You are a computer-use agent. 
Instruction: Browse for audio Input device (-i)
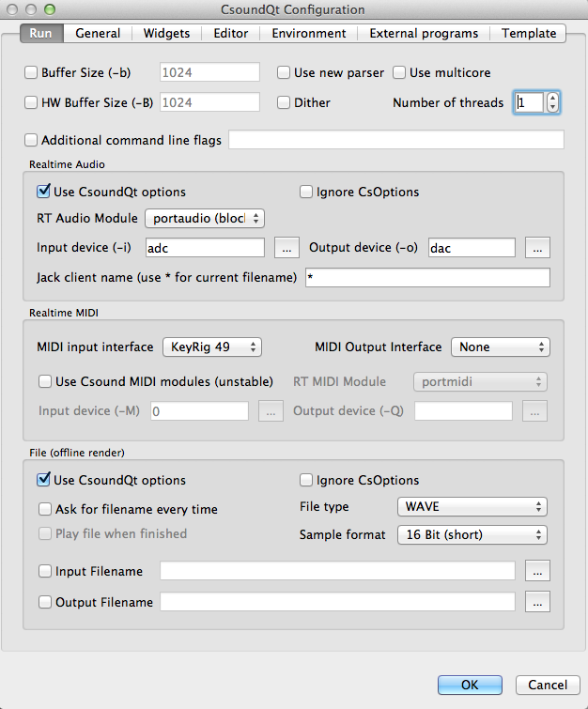pos(286,248)
